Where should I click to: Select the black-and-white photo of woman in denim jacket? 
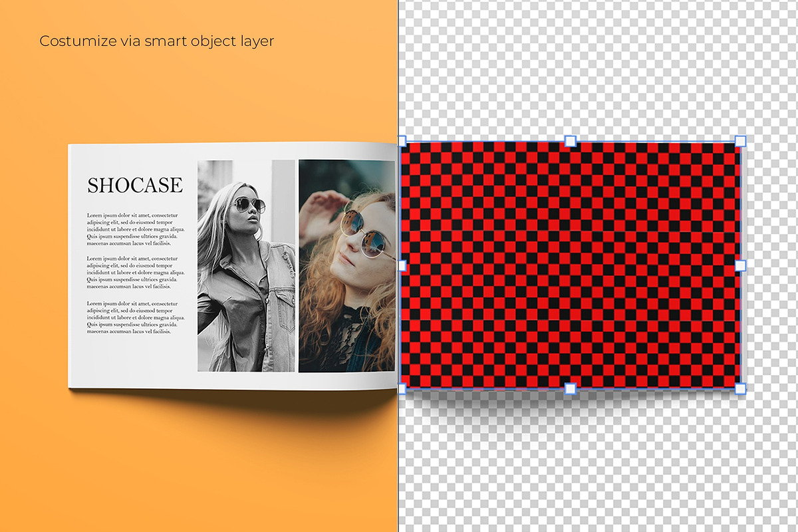click(x=246, y=265)
